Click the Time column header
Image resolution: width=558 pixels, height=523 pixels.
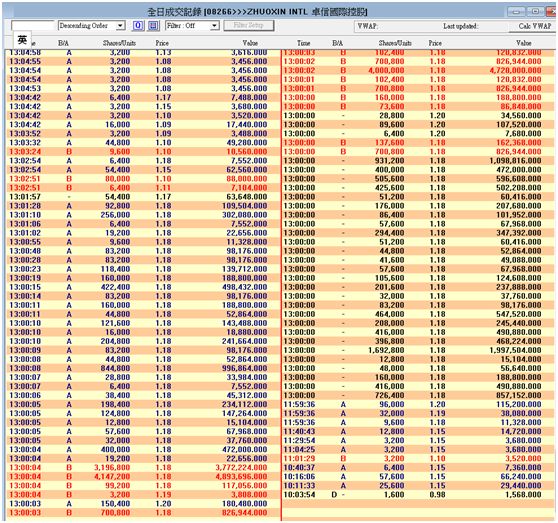coord(304,43)
